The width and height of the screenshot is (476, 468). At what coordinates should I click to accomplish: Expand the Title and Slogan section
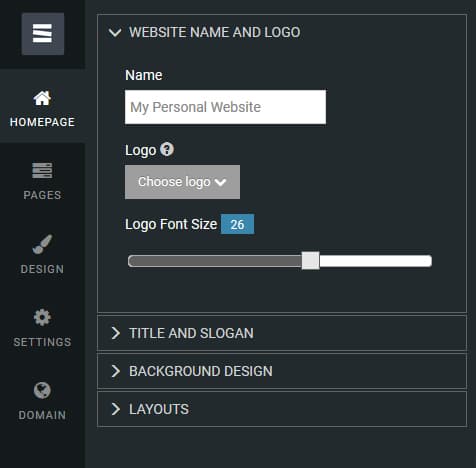click(282, 333)
